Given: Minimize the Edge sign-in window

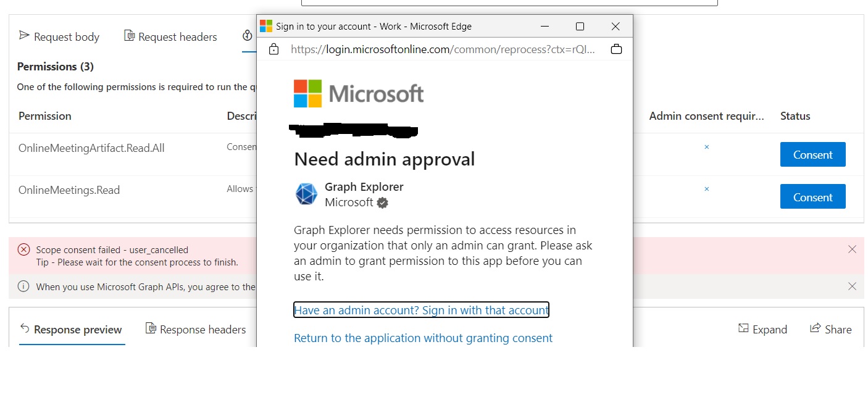Looking at the screenshot, I should [545, 27].
